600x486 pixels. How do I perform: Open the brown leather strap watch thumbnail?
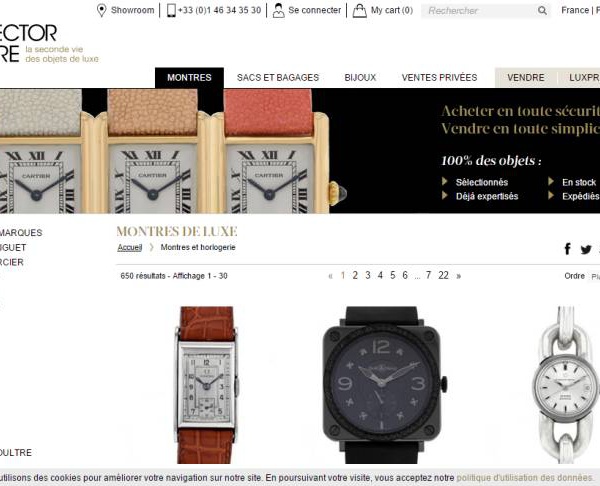(x=207, y=385)
